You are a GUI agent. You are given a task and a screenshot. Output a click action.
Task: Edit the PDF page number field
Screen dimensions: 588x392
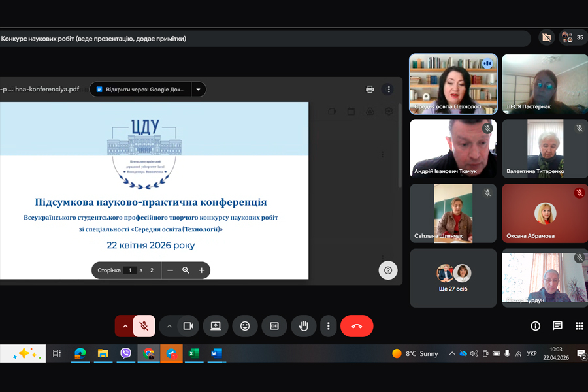(x=130, y=270)
